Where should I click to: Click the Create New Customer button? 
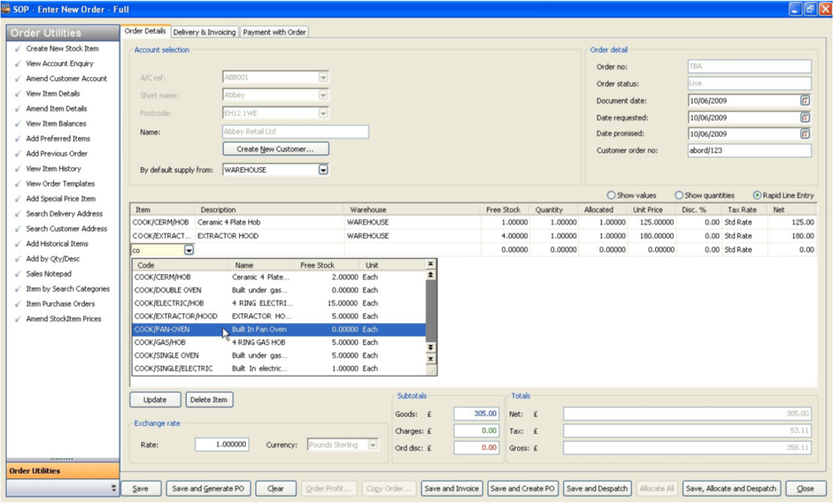[x=275, y=149]
